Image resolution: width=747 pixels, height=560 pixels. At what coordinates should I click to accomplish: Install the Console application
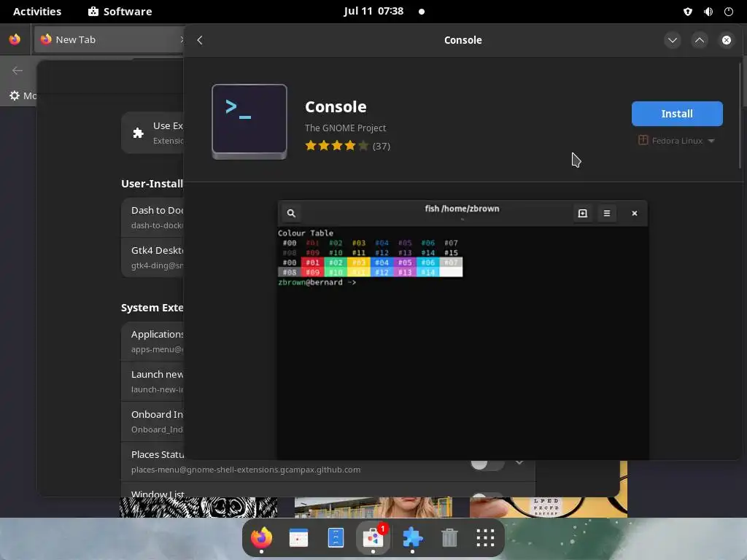pyautogui.click(x=677, y=114)
